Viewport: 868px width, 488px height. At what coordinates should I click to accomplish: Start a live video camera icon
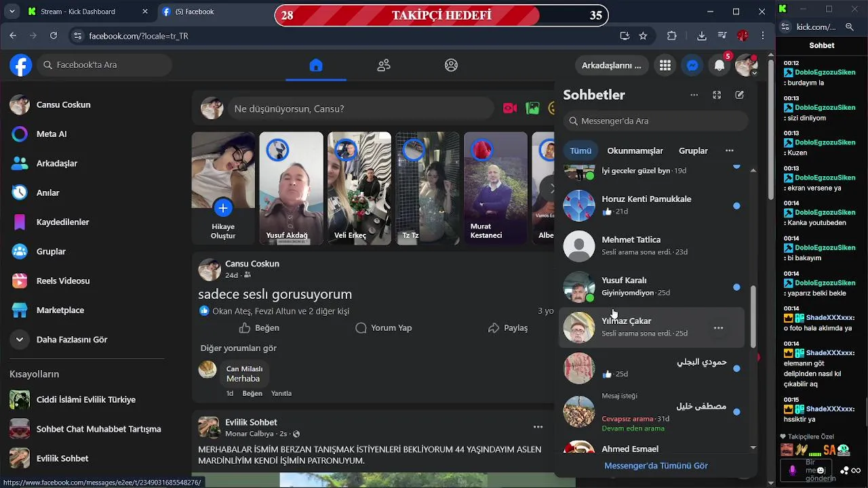click(510, 108)
